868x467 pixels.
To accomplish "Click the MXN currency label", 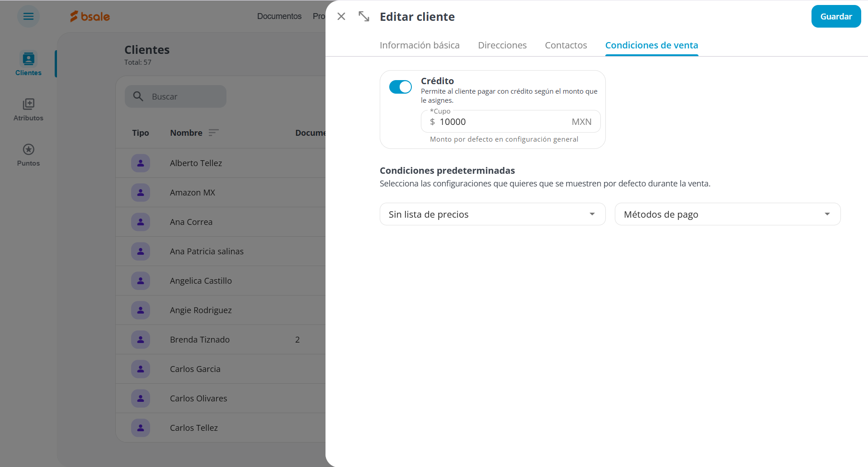I will click(x=581, y=122).
